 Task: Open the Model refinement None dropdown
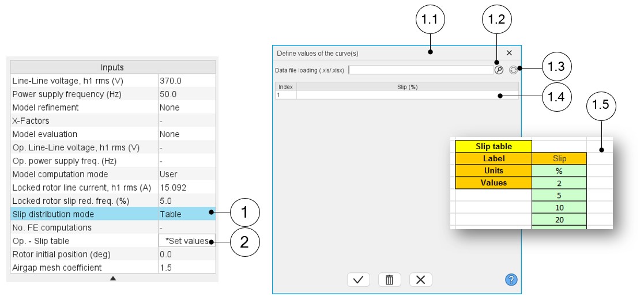point(187,108)
